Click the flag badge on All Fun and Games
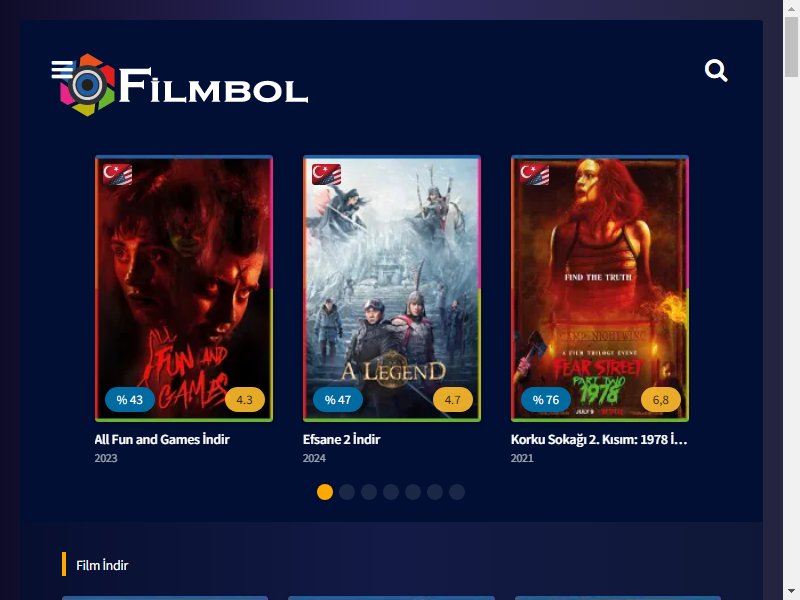 pyautogui.click(x=117, y=174)
